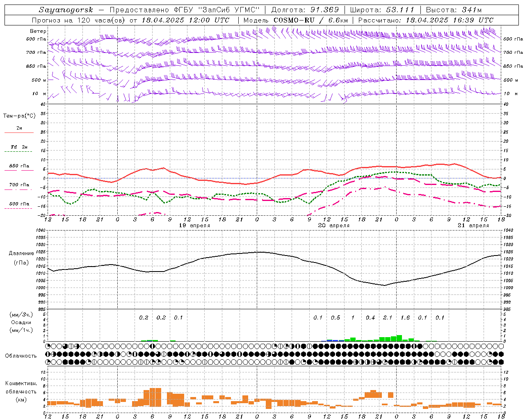Screen dimensions: 525x420
Task: Click the "Тем-ра(°C)" temperature panel label
Action: [19, 116]
